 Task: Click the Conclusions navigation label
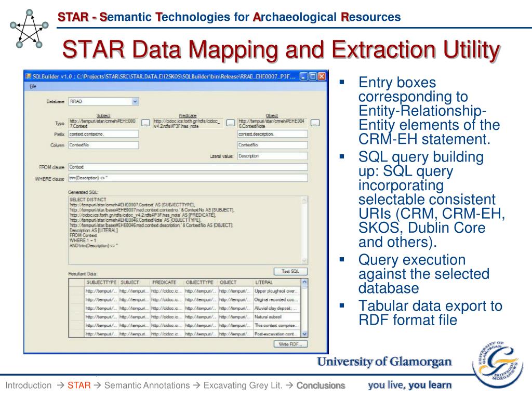(x=321, y=385)
